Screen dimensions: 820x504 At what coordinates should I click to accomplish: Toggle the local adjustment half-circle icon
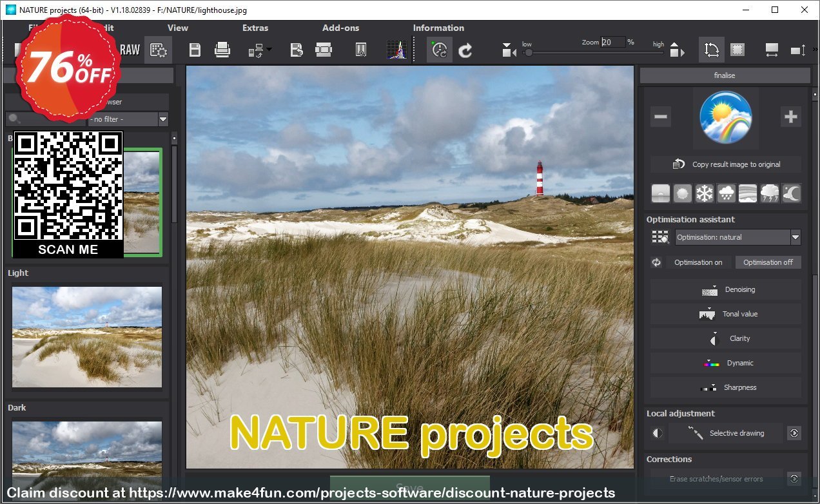658,433
